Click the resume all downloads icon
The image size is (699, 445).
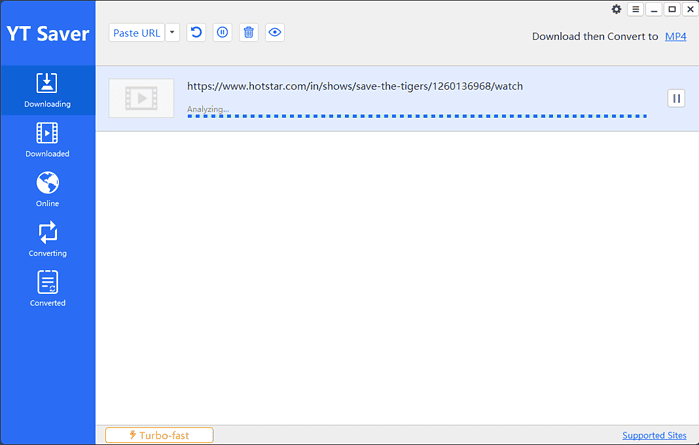197,33
